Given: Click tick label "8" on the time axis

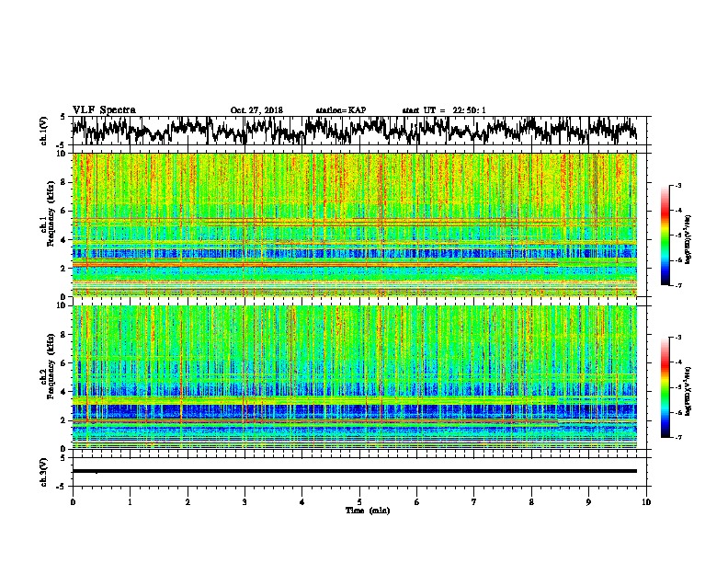Looking at the screenshot, I should (531, 501).
